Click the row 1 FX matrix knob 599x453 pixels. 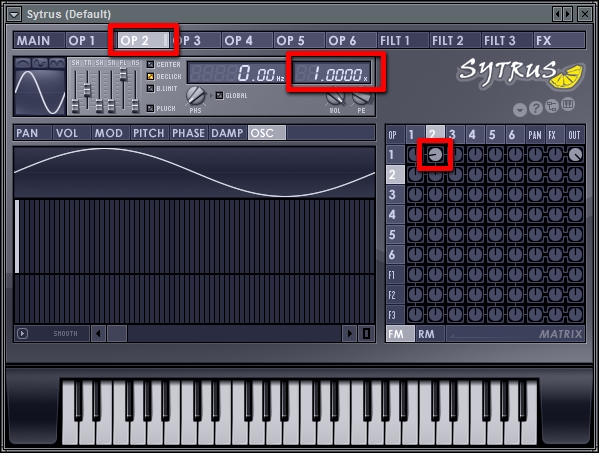point(555,155)
